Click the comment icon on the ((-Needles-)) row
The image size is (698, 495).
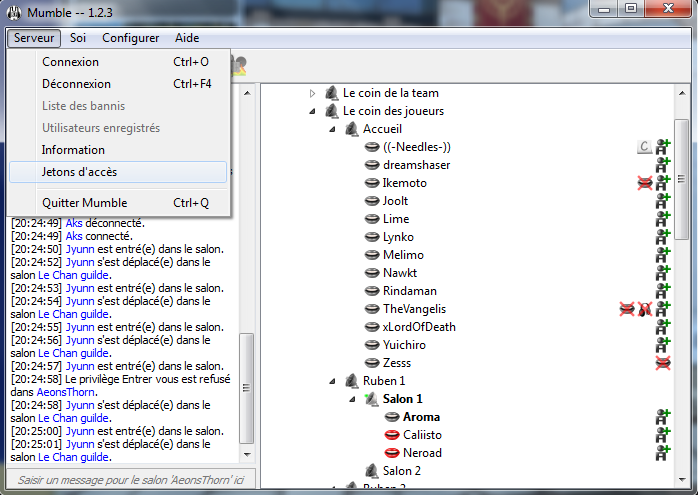(645, 147)
